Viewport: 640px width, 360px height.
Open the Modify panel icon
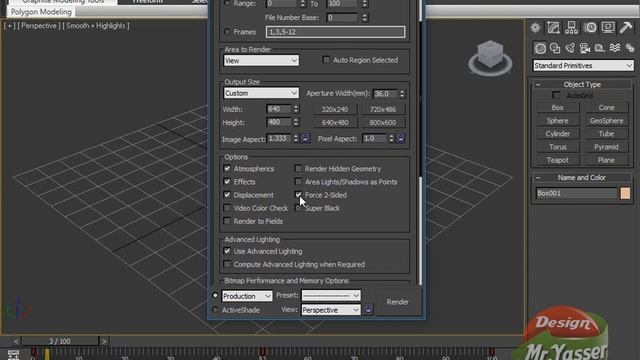[x=553, y=28]
